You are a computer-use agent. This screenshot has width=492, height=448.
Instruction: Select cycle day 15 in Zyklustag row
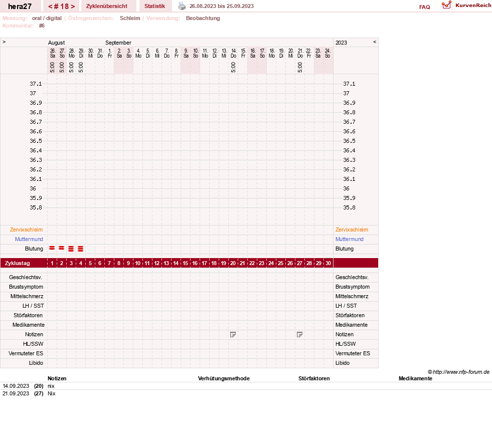pyautogui.click(x=186, y=263)
